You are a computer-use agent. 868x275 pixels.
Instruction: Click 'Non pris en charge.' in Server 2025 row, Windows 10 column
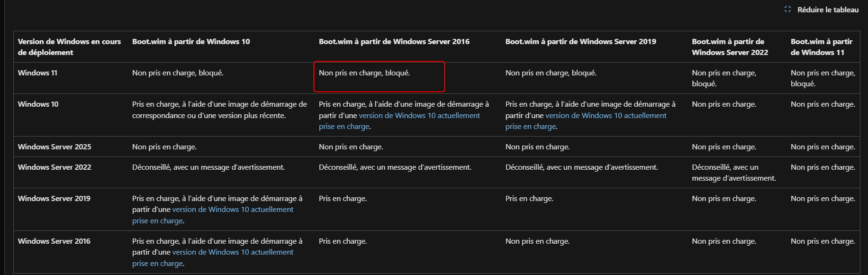(164, 147)
